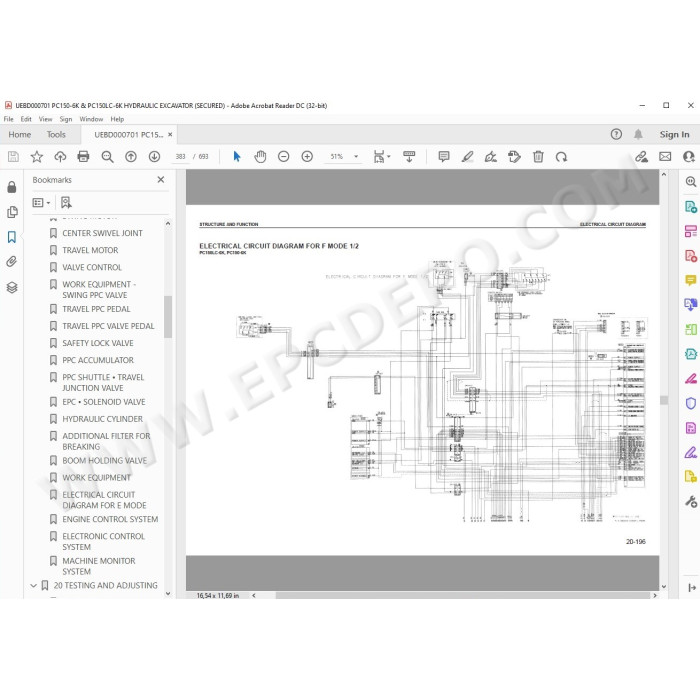
Task: Rotate the page view clockwise
Action: (x=561, y=157)
